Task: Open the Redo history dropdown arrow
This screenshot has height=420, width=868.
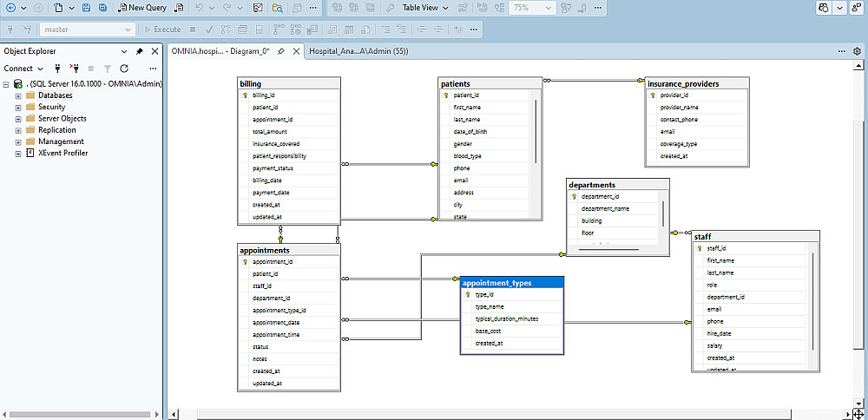Action: [x=240, y=8]
